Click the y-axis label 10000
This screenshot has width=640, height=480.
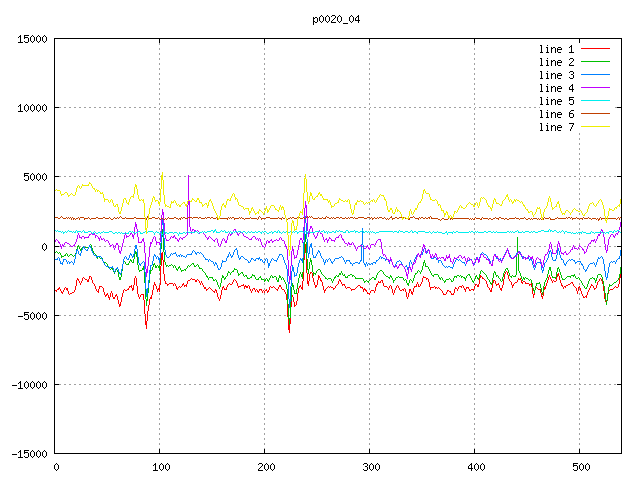[32, 108]
